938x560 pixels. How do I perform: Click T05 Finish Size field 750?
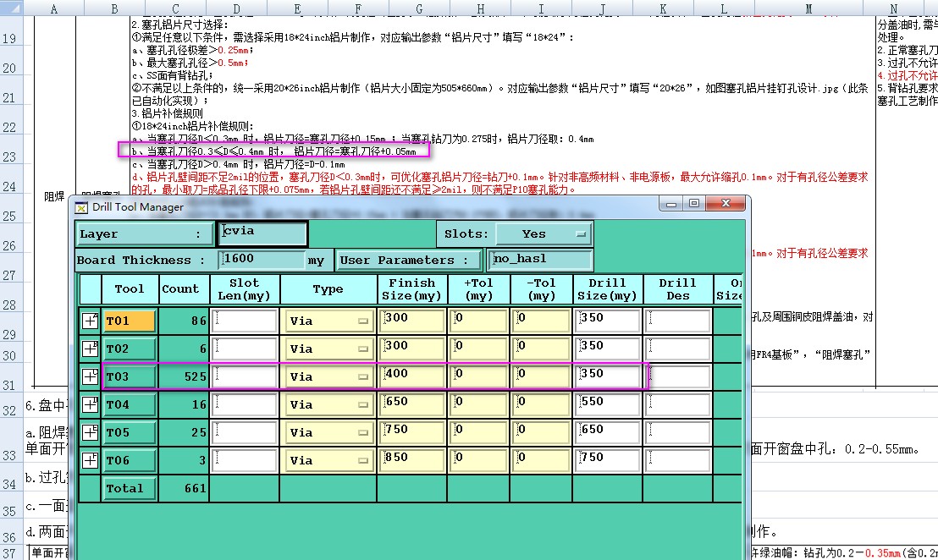coord(412,432)
